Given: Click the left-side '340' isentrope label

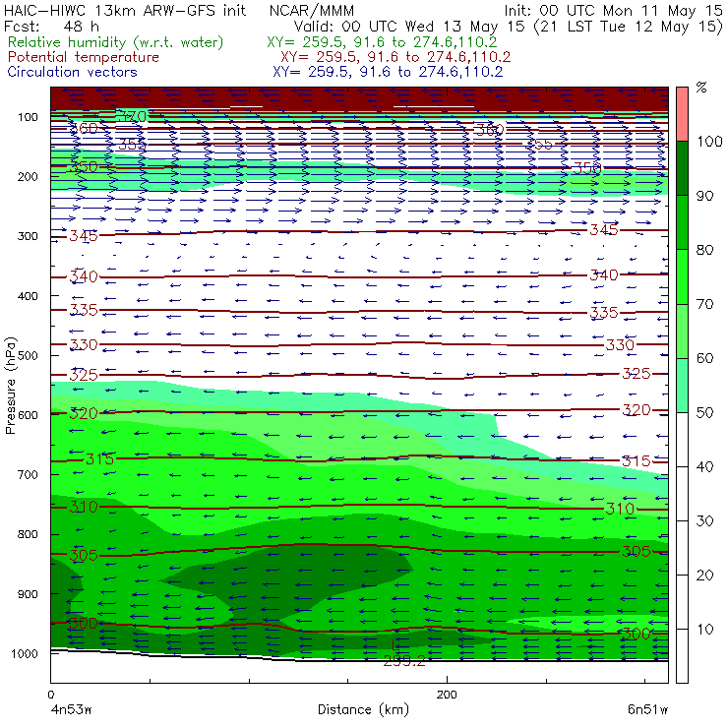Looking at the screenshot, I should click(84, 276).
